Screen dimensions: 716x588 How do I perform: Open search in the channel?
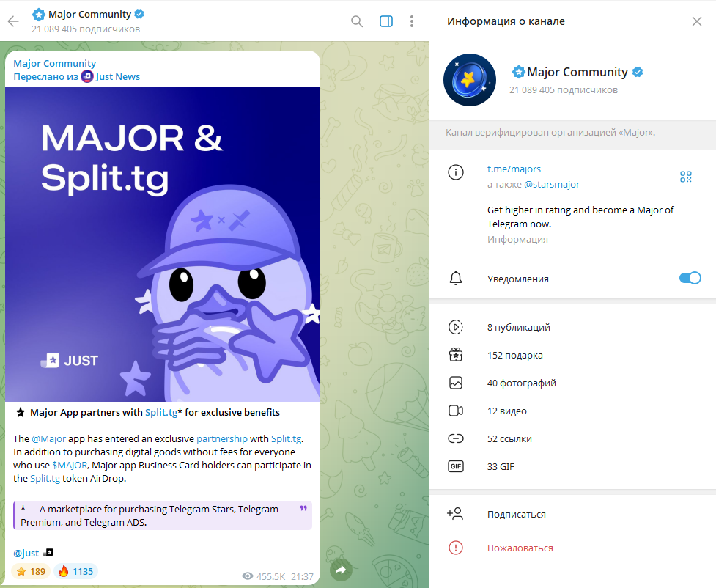pos(357,21)
